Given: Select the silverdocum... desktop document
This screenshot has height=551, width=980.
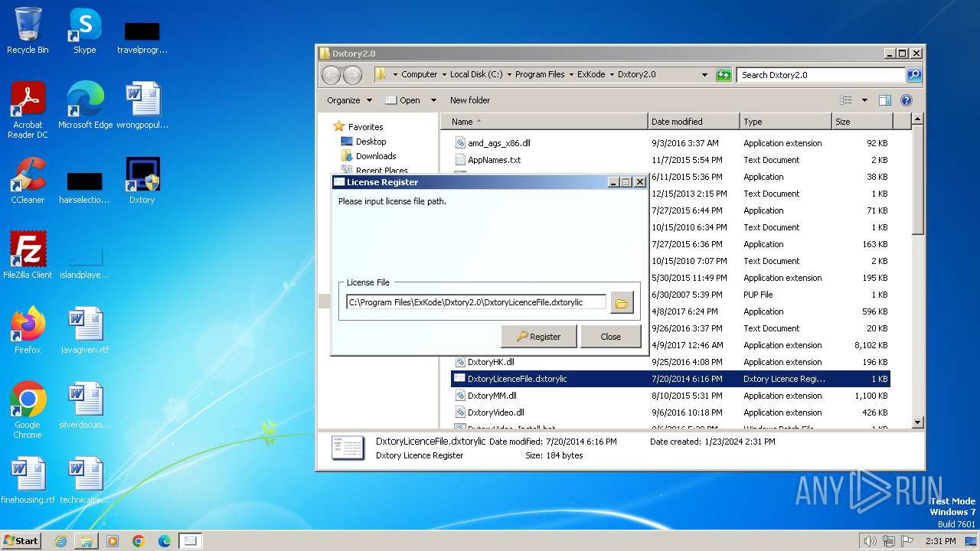Looking at the screenshot, I should (x=85, y=405).
